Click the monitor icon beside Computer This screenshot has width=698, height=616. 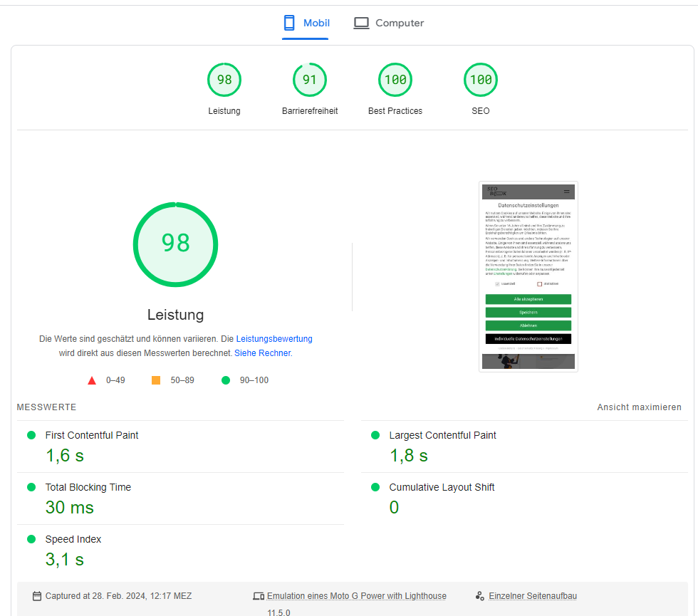361,22
